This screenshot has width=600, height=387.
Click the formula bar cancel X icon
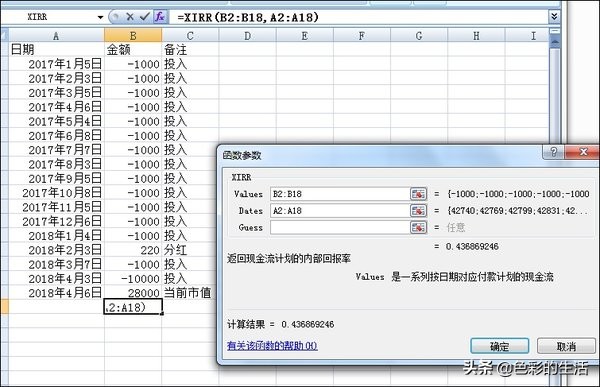[130, 17]
